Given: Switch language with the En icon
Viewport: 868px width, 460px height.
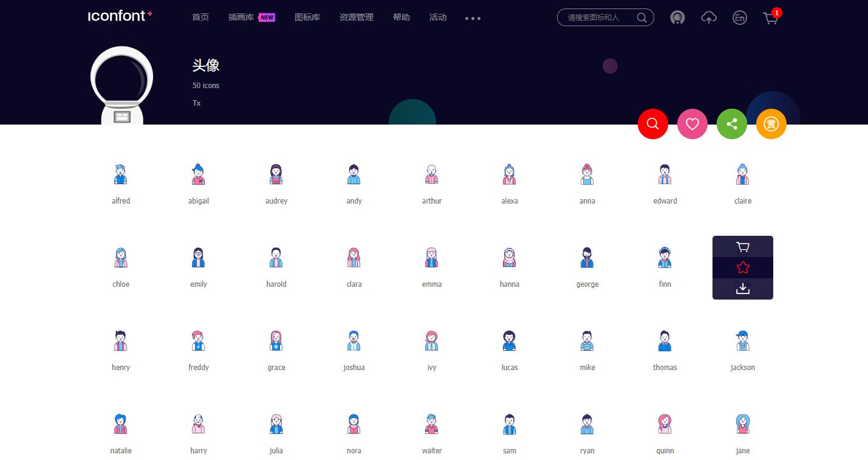Looking at the screenshot, I should coord(739,18).
